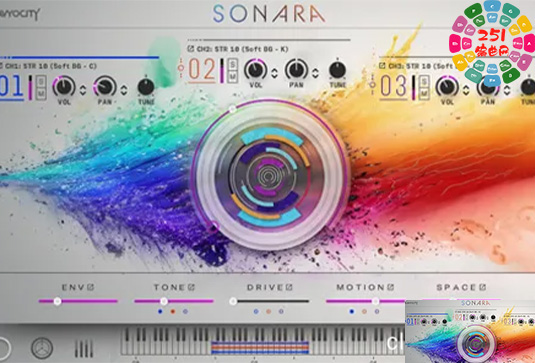Viewport: 535px width, 363px height.
Task: Click the ENV macro slider handle
Action: (x=57, y=301)
